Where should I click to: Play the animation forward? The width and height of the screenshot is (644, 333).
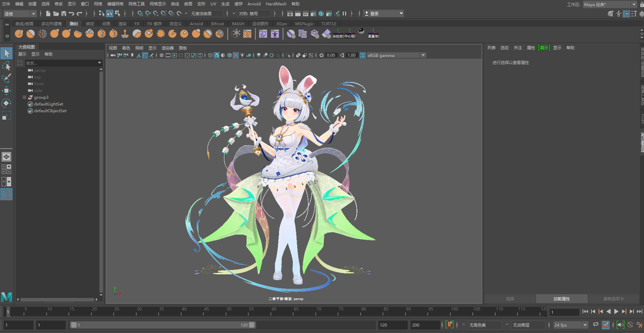(x=616, y=311)
